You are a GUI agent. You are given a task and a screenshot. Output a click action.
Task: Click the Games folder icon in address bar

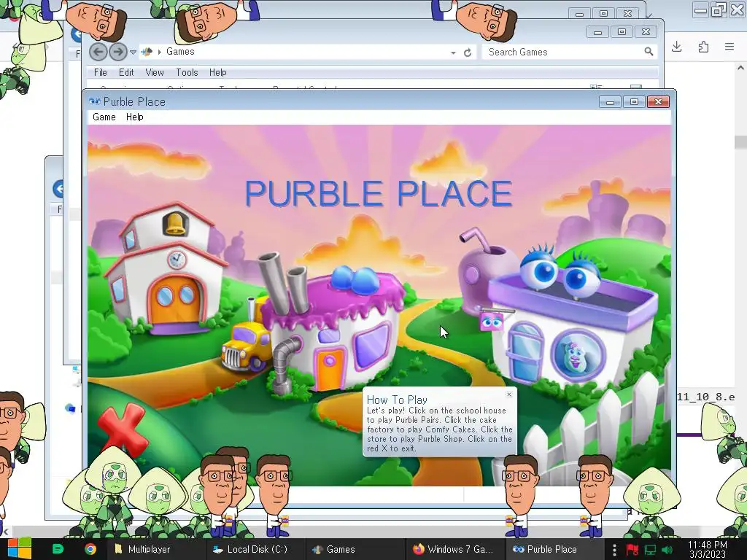point(147,52)
